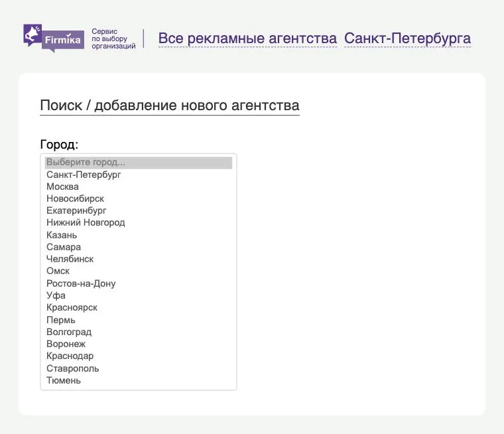This screenshot has height=434, width=504.
Task: Click the 'Город:' field label
Action: coord(59,145)
